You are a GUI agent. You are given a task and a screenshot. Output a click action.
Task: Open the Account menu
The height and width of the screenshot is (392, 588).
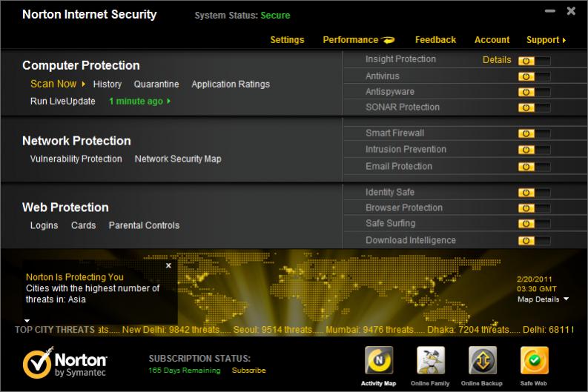coord(492,40)
